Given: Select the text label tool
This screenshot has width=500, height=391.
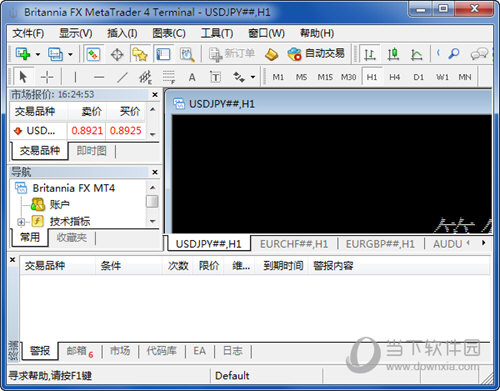Looking at the screenshot, I should tap(215, 77).
